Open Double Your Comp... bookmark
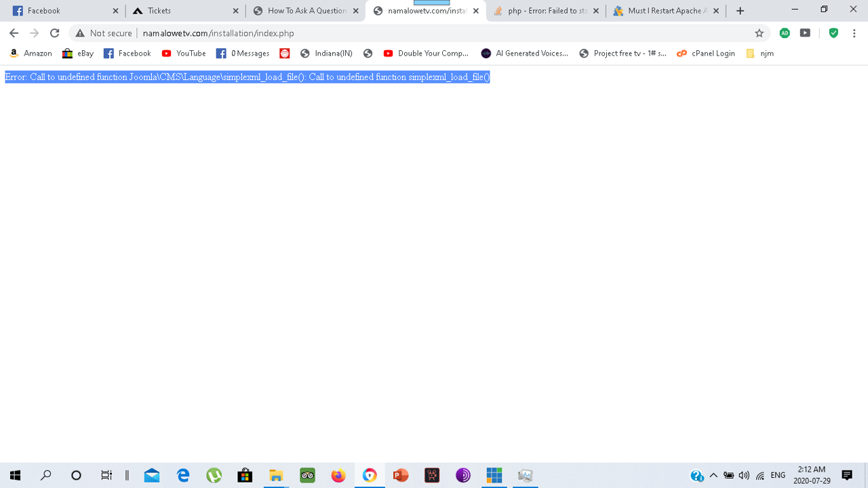Screen dimensions: 868x488 [426, 54]
